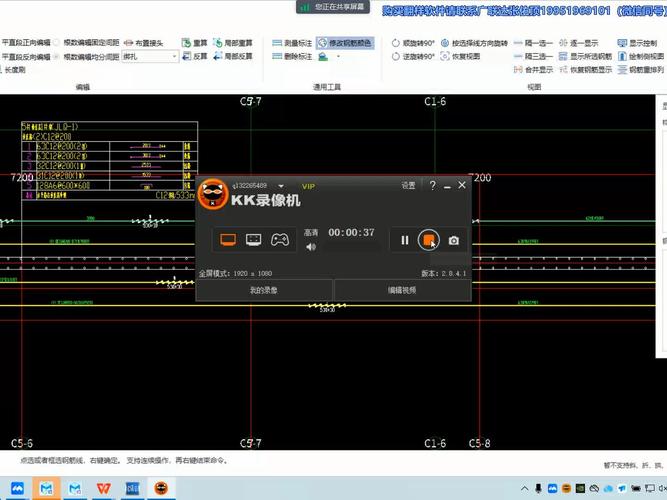This screenshot has width=667, height=500.
Task: Rotate view with 逆旋转90°
Action: point(413,56)
